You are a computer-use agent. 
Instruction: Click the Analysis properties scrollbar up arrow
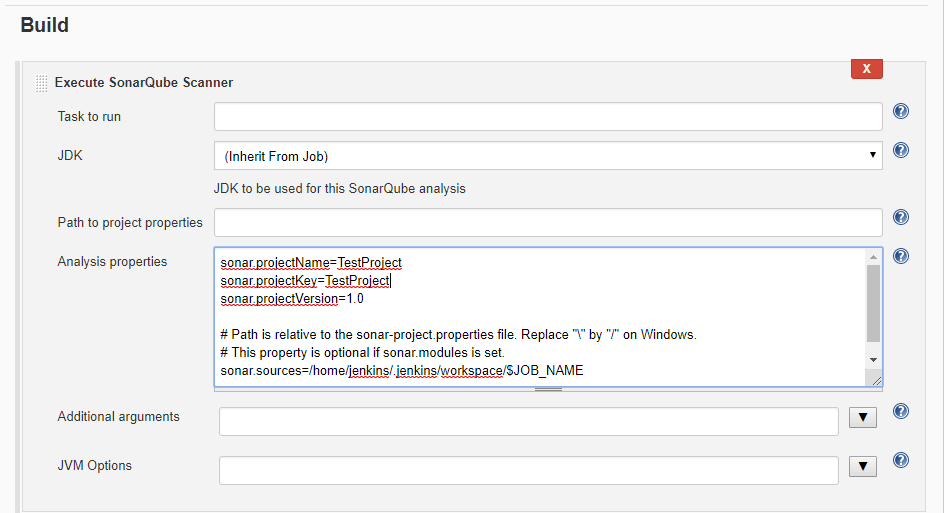coord(873,257)
